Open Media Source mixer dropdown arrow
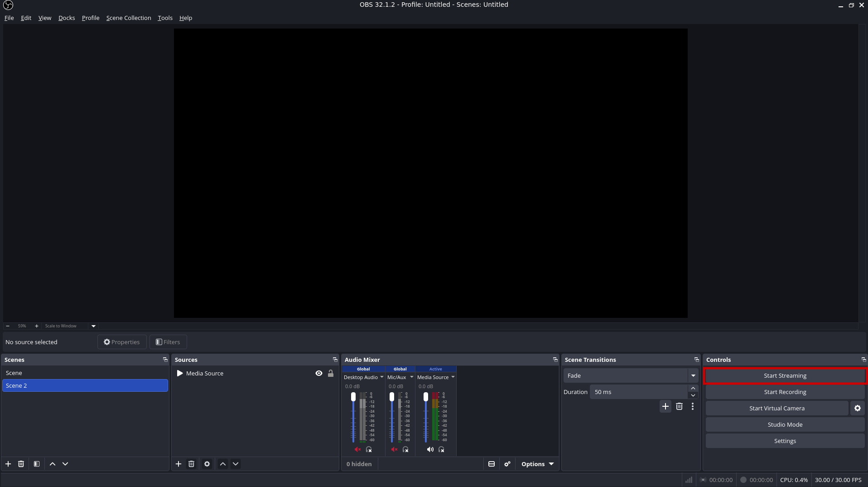 point(453,377)
